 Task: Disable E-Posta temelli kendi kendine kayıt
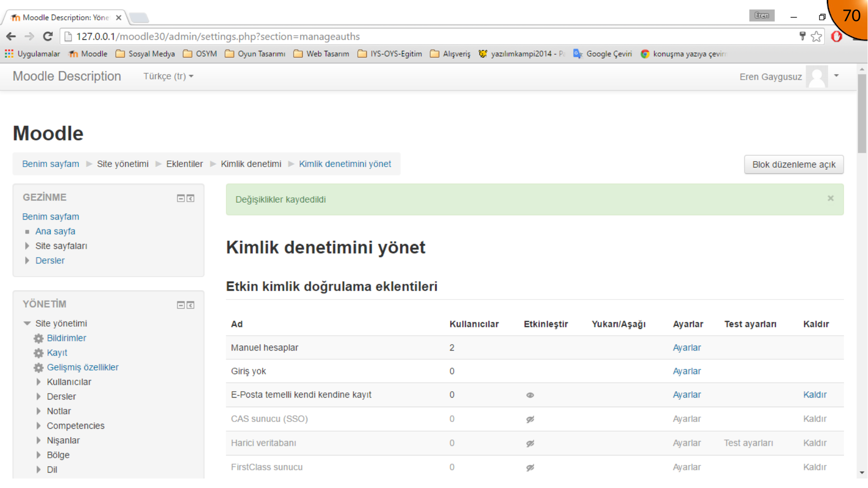coord(530,395)
